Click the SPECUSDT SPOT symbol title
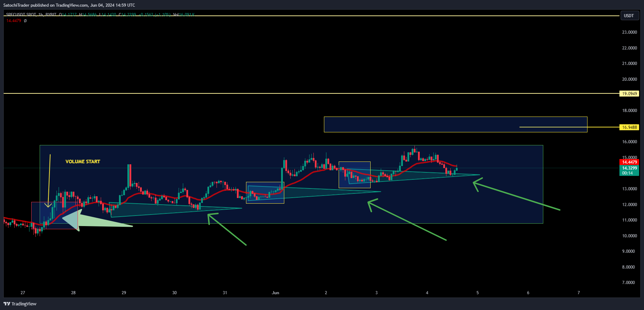Image resolution: width=644 pixels, height=310 pixels. [x=21, y=15]
